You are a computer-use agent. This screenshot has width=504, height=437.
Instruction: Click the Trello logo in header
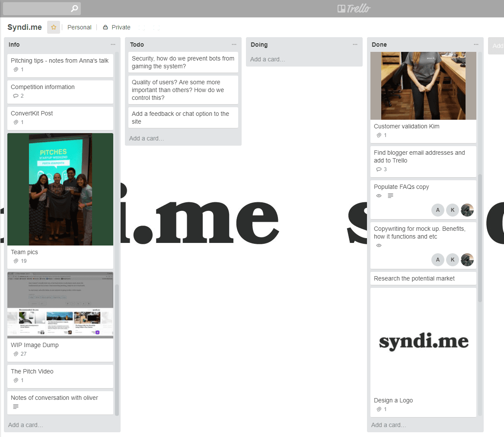[x=354, y=9]
